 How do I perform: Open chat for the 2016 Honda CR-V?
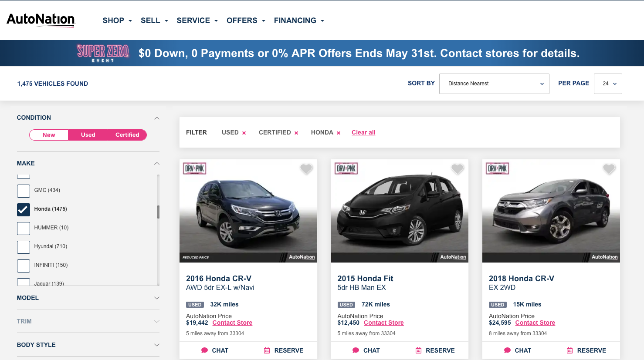(215, 350)
